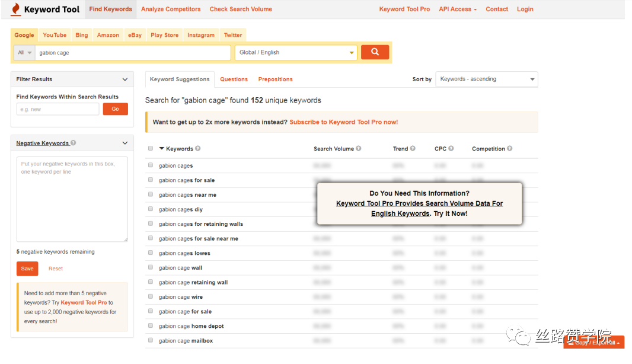Check the 'gabion cages diy' checkbox
Viewport: 632px width, 364px height.
151,209
